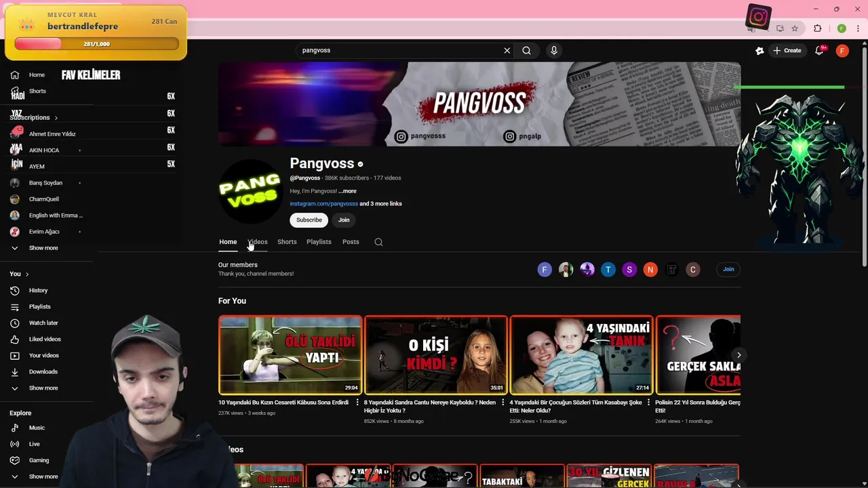Click the blue F member avatar
This screenshot has height=488, width=868.
[x=545, y=270]
